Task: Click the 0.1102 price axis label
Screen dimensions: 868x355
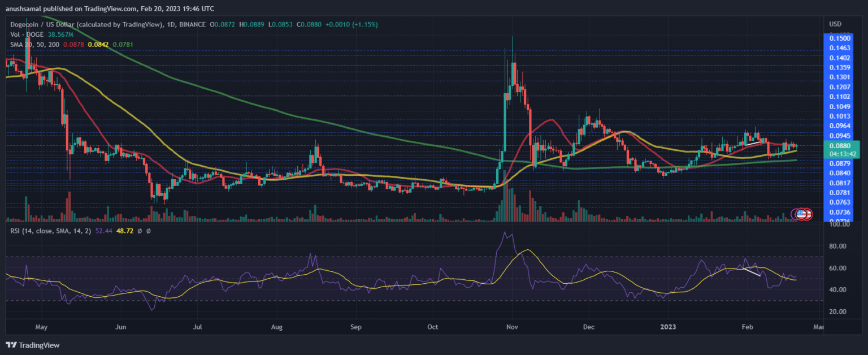Action: (x=840, y=97)
